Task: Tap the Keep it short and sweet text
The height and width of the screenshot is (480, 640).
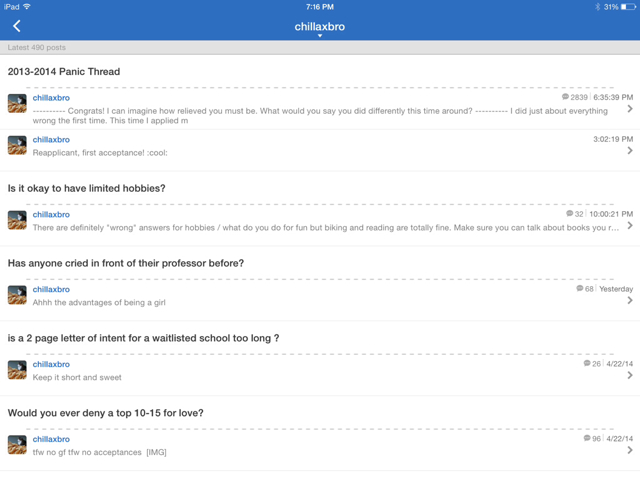Action: [77, 377]
